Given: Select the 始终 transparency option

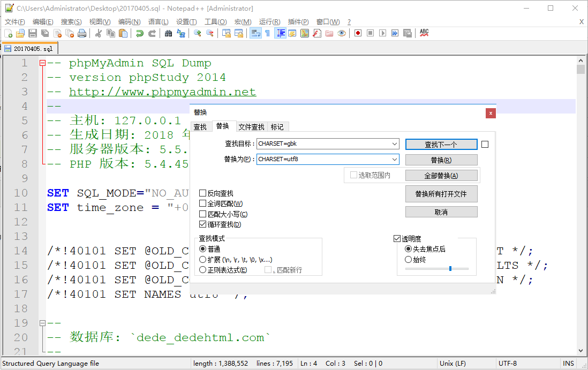Looking at the screenshot, I should click(409, 259).
